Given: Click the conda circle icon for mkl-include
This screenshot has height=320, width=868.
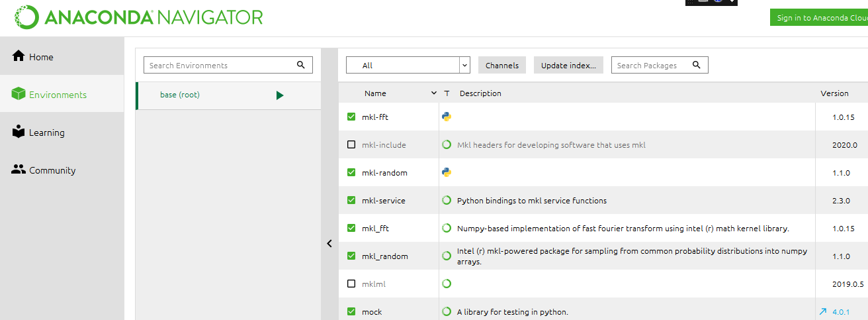Looking at the screenshot, I should point(447,144).
